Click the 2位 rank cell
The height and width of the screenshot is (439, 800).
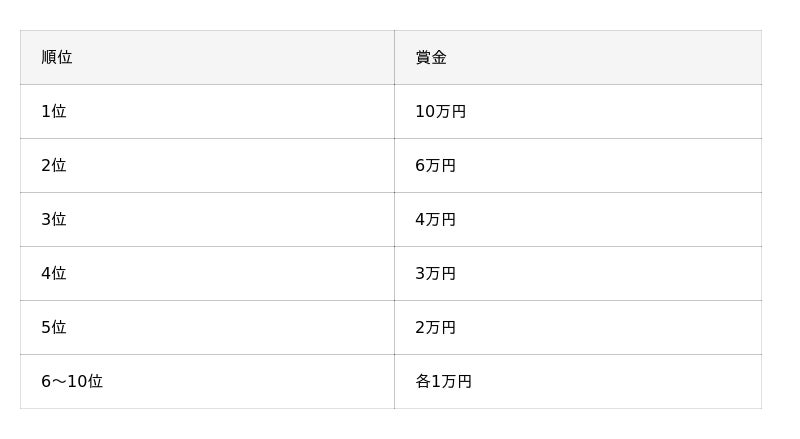54,165
